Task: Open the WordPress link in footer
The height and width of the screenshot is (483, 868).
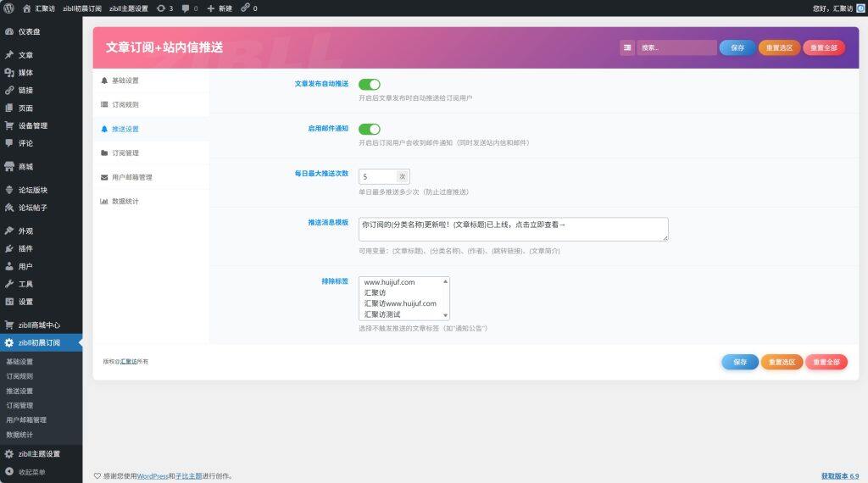Action: point(153,476)
